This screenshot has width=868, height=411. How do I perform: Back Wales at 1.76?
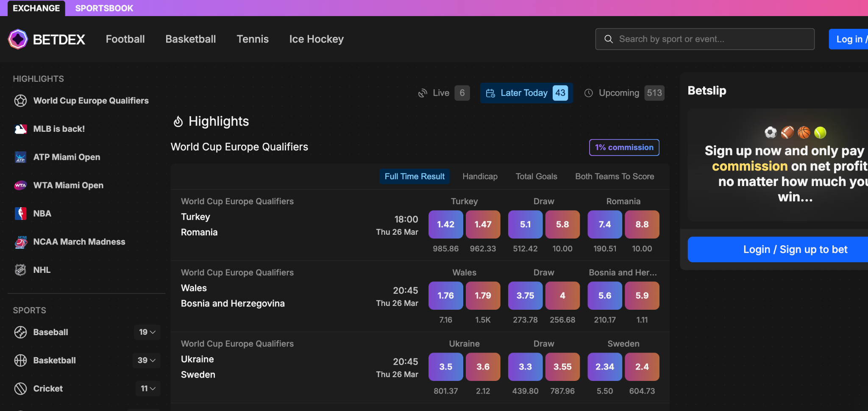coord(446,296)
